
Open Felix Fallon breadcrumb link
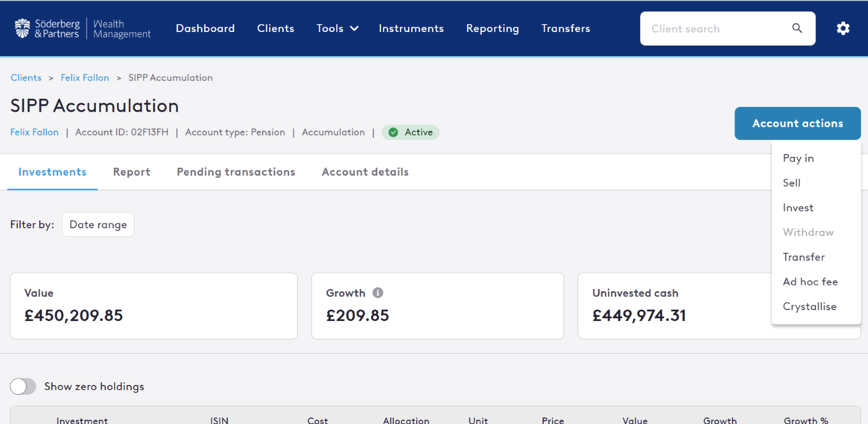[x=85, y=78]
